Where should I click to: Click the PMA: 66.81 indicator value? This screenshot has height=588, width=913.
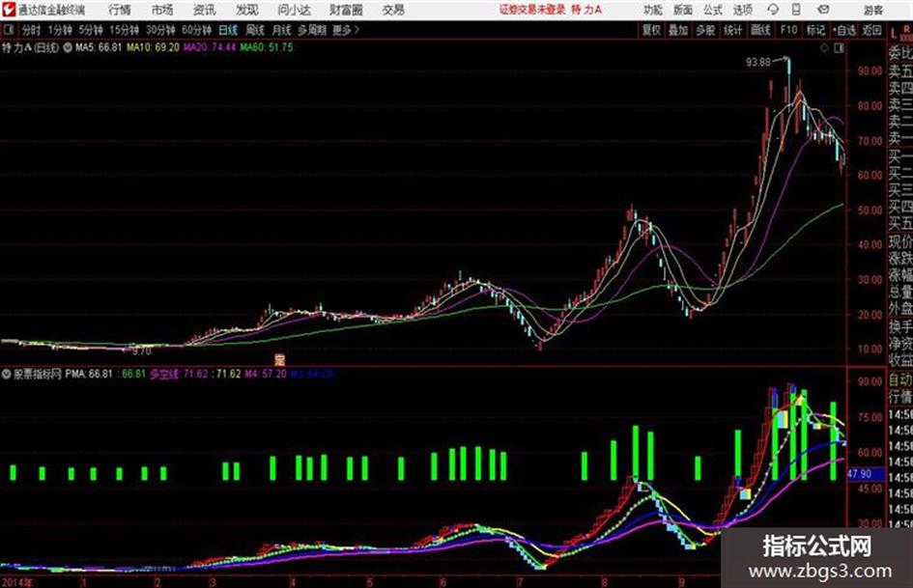[89, 374]
